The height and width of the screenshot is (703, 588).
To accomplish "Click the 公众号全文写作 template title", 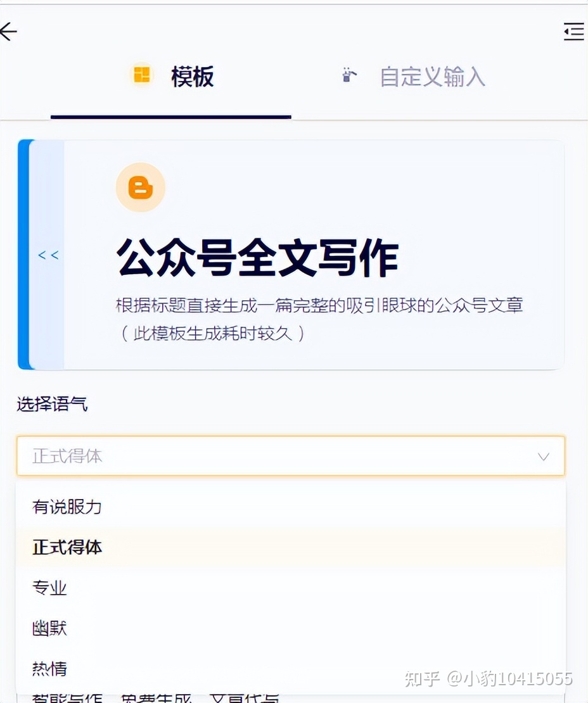I will [257, 257].
